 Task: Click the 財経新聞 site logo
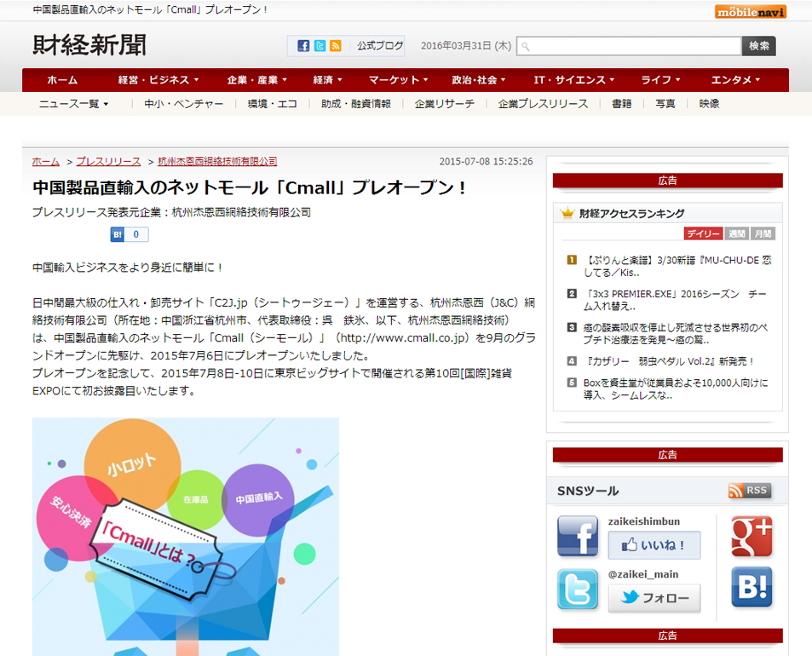[89, 45]
